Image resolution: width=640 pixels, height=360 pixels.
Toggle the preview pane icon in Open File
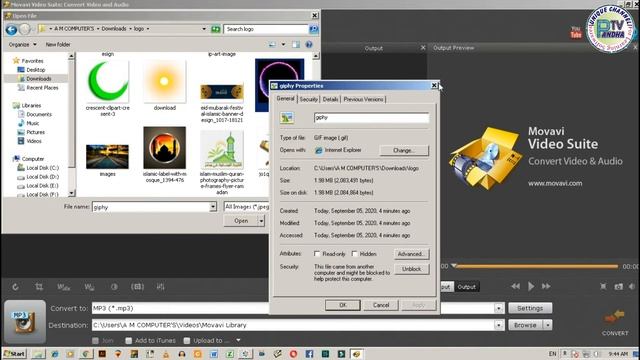(x=296, y=44)
